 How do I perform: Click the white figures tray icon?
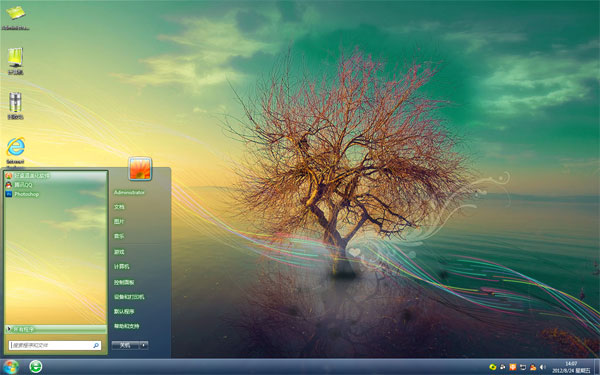click(x=503, y=367)
